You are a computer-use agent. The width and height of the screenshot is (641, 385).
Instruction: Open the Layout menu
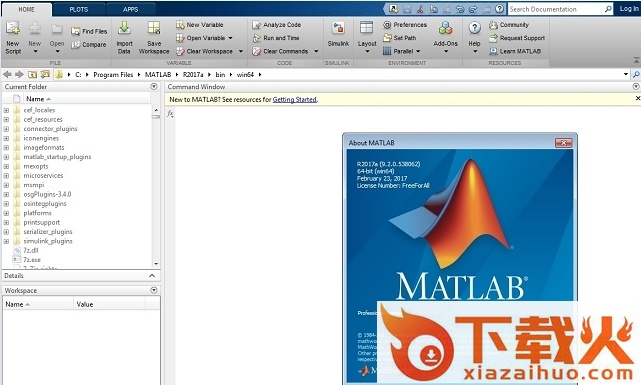367,38
